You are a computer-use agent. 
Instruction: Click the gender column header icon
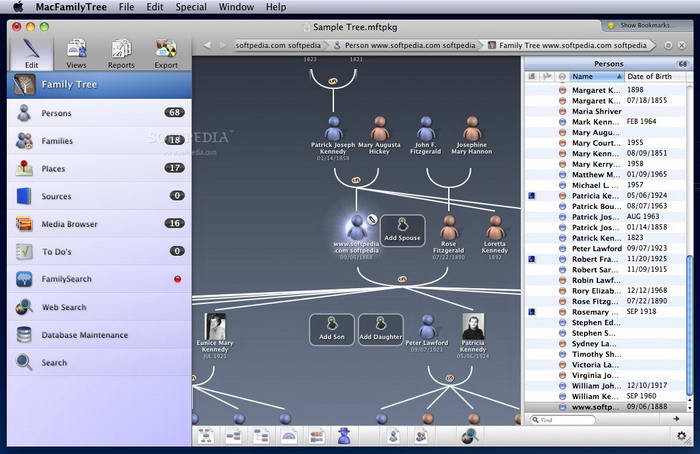[x=562, y=76]
